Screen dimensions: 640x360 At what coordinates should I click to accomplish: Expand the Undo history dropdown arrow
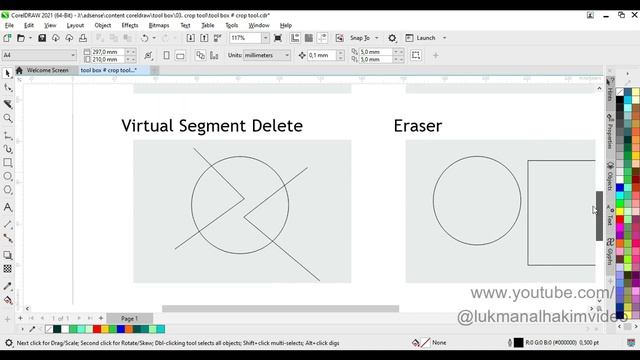coord(154,38)
